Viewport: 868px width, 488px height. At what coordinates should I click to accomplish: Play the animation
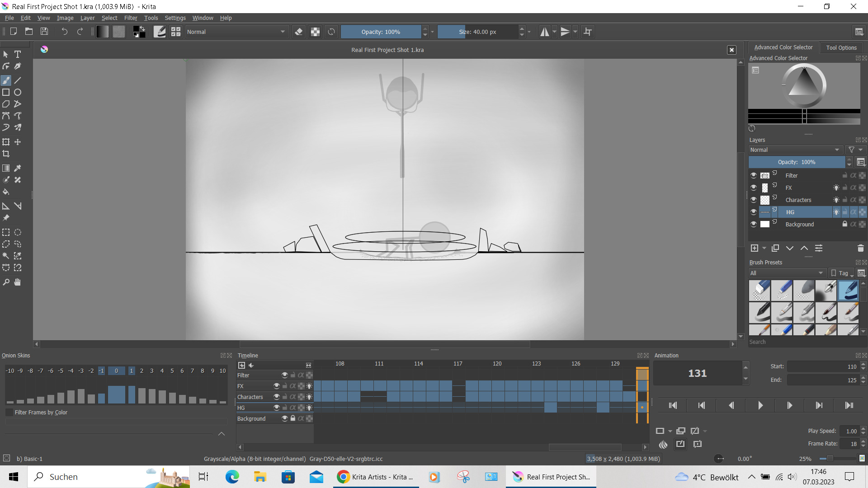click(x=760, y=405)
